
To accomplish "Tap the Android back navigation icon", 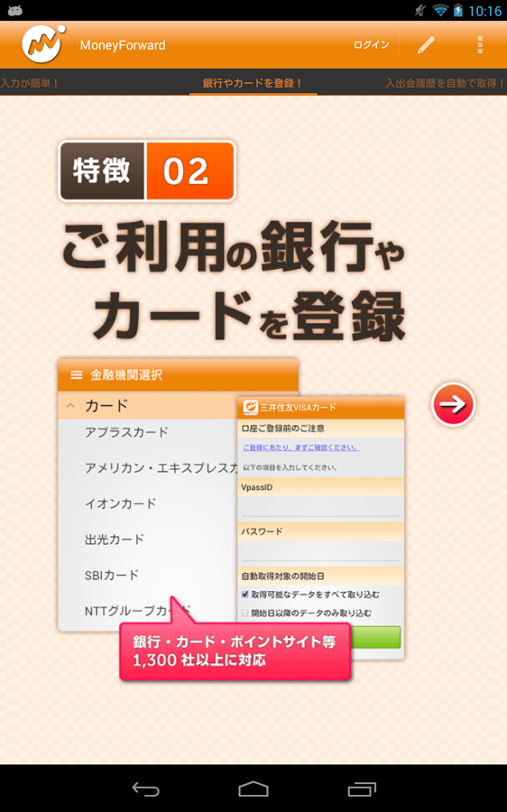I will tap(145, 789).
